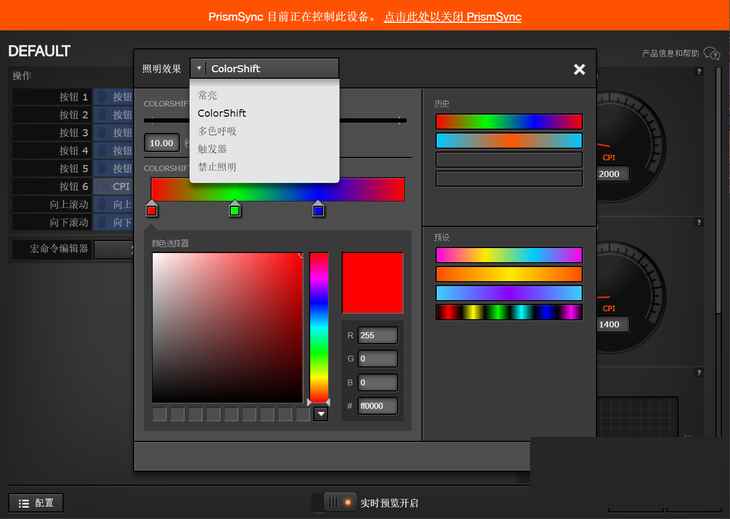
Task: Click the G value input field
Action: [x=378, y=358]
